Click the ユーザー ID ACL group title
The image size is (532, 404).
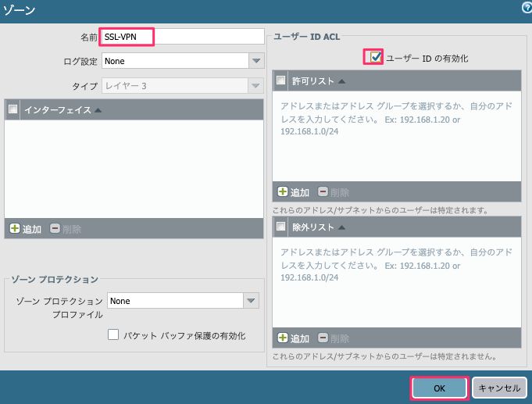click(x=307, y=37)
